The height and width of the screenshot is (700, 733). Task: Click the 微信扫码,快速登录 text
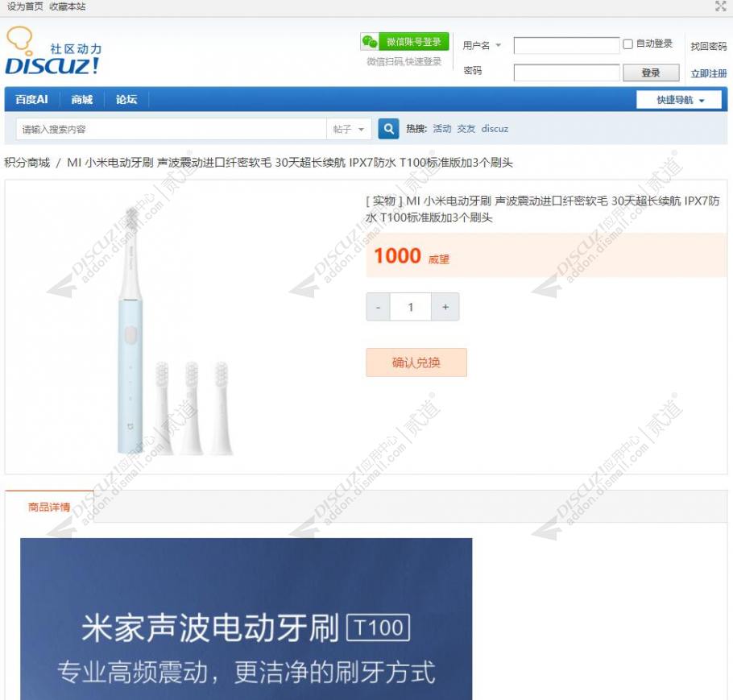coord(404,62)
